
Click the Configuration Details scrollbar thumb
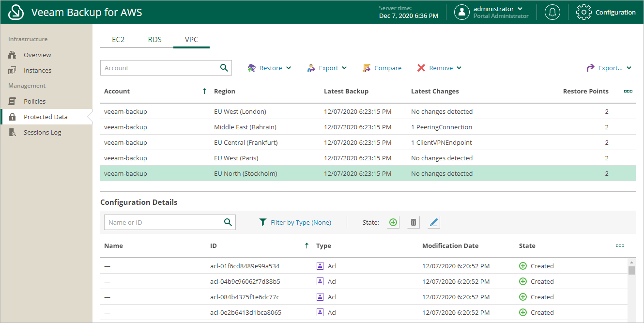click(x=631, y=270)
